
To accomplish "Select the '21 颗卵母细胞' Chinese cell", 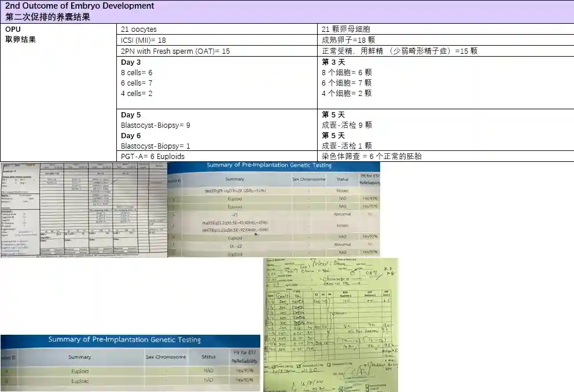I will (346, 29).
